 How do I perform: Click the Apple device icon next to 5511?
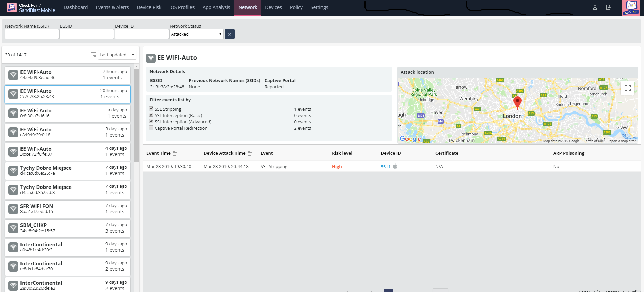click(x=395, y=166)
